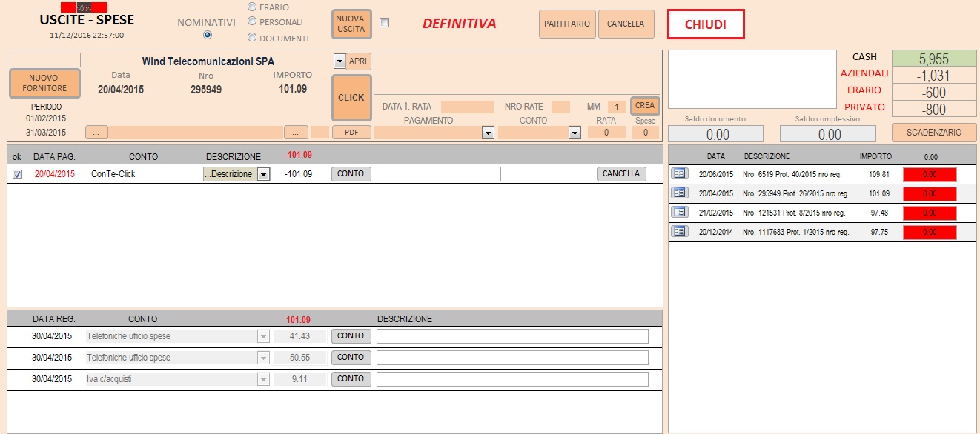Image resolution: width=980 pixels, height=434 pixels.
Task: Click CONTO button for the 50.55 row
Action: pos(351,358)
